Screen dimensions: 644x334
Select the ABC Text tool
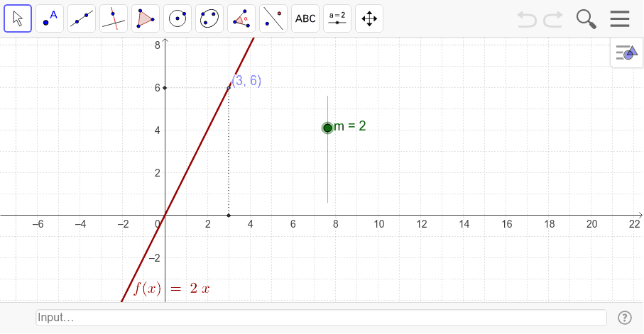(x=305, y=18)
